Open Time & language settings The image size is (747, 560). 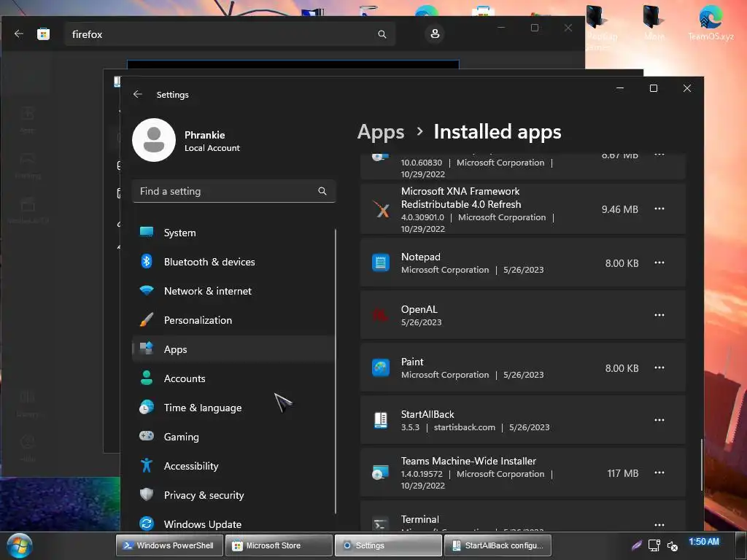pos(233,407)
